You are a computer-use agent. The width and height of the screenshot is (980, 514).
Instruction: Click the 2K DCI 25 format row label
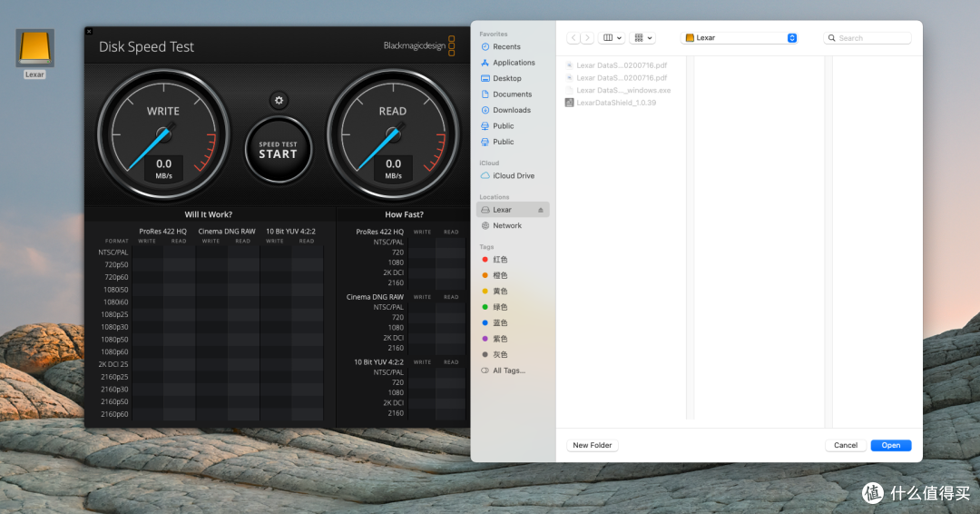click(x=113, y=364)
